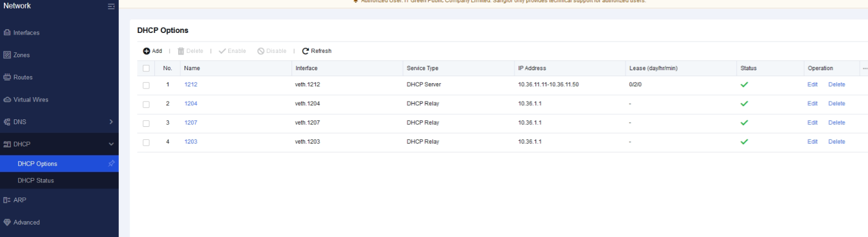Edit the 1204 DHCP entry
The width and height of the screenshot is (868, 237).
[x=812, y=103]
